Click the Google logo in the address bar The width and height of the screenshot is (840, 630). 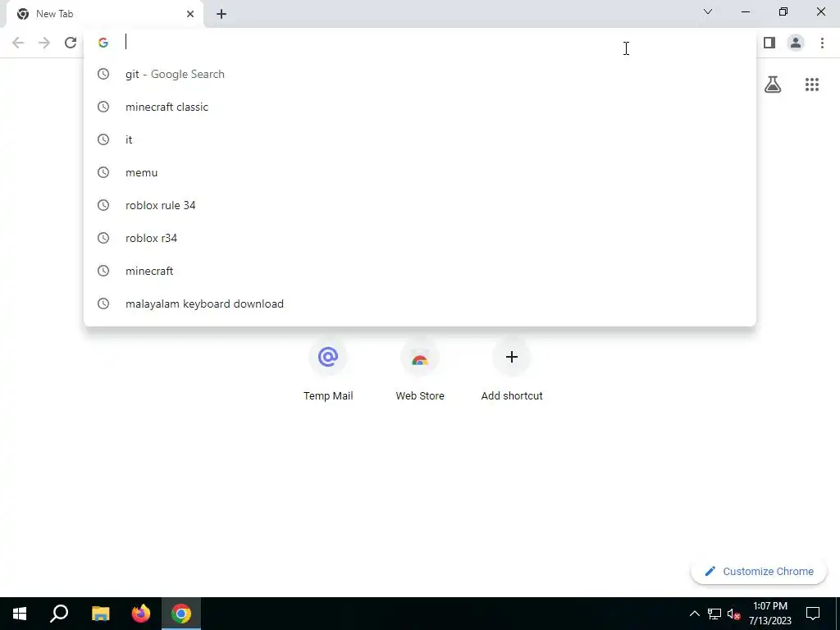(x=103, y=43)
